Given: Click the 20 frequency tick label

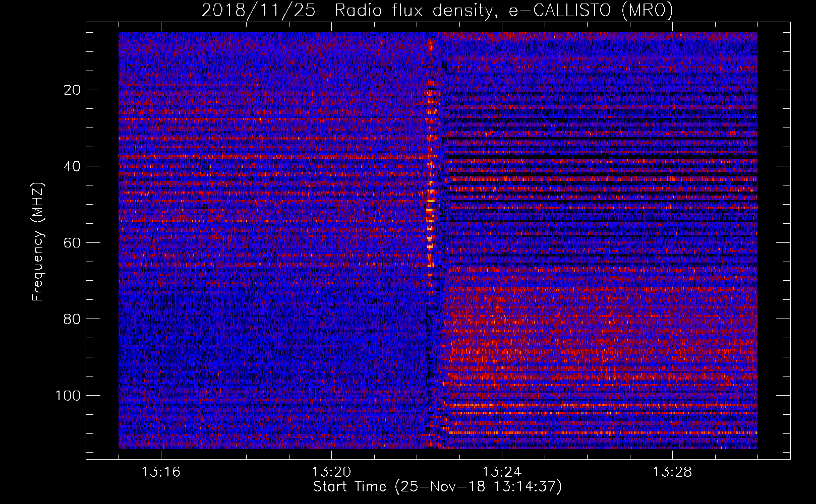Looking at the screenshot, I should 73,90.
